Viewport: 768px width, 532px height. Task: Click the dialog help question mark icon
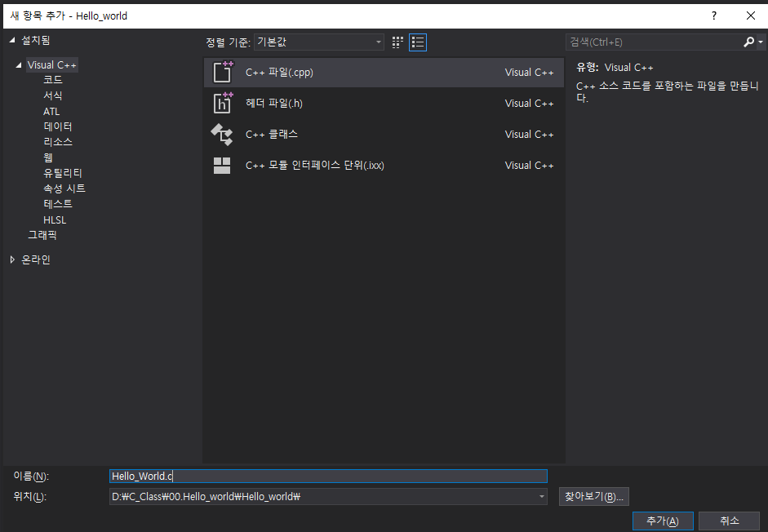pyautogui.click(x=713, y=15)
